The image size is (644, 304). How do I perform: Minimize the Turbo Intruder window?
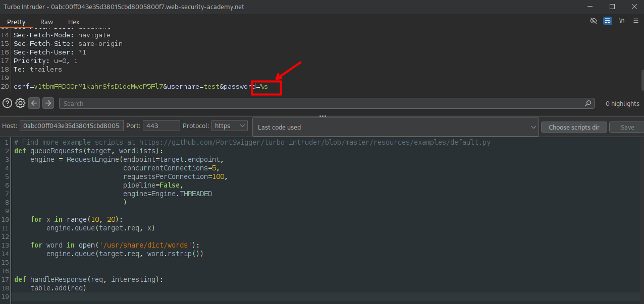pyautogui.click(x=589, y=7)
